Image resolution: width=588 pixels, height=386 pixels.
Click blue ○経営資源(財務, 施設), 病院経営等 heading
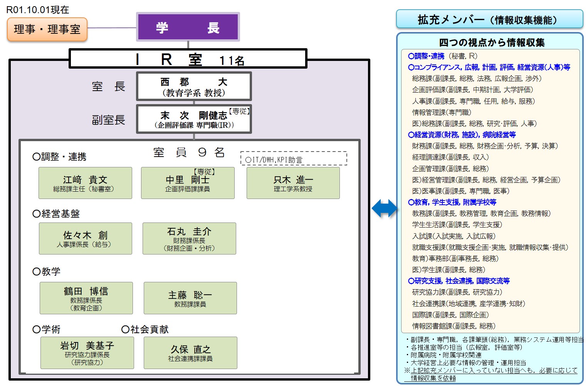(x=462, y=135)
